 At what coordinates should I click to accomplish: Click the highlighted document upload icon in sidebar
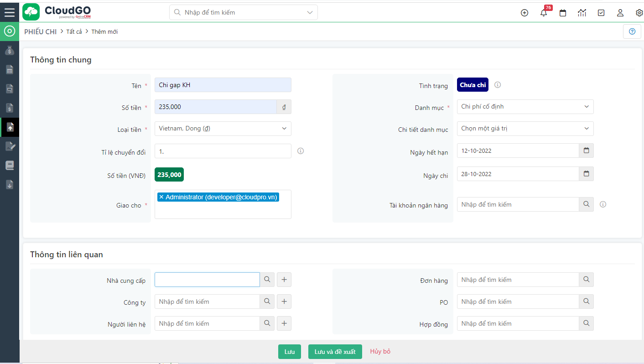10,127
